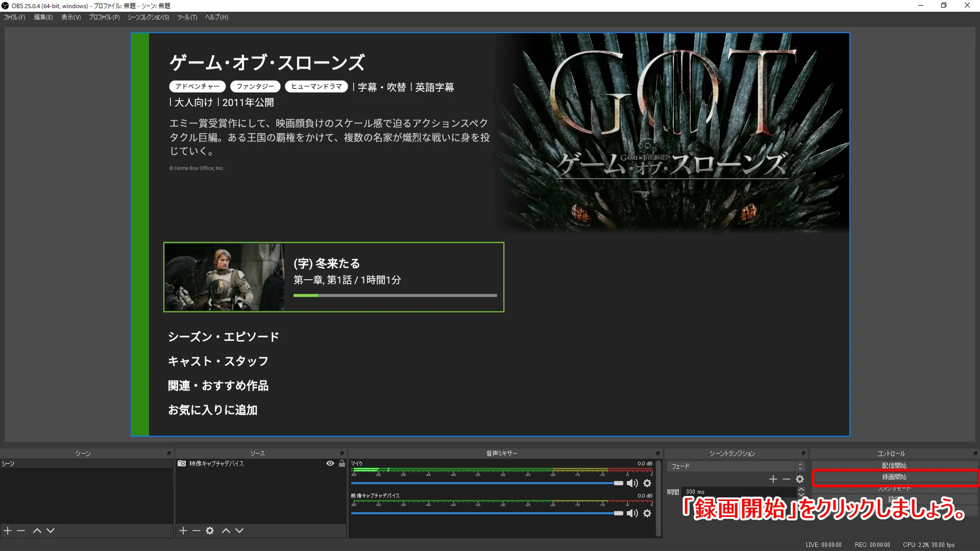Viewport: 980px width, 551px height.
Task: Open transition properties gear icon
Action: click(x=800, y=479)
